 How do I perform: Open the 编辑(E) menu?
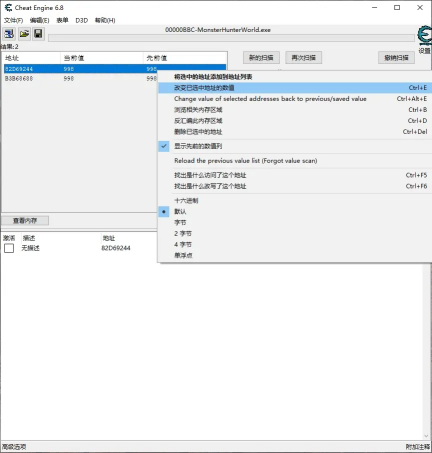click(39, 20)
